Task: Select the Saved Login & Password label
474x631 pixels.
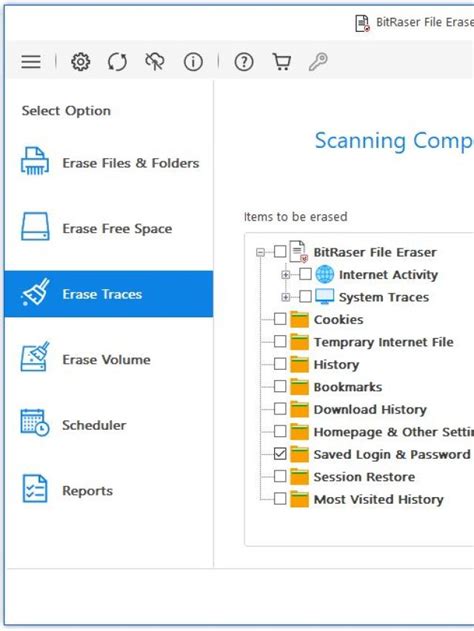Action: 392,454
